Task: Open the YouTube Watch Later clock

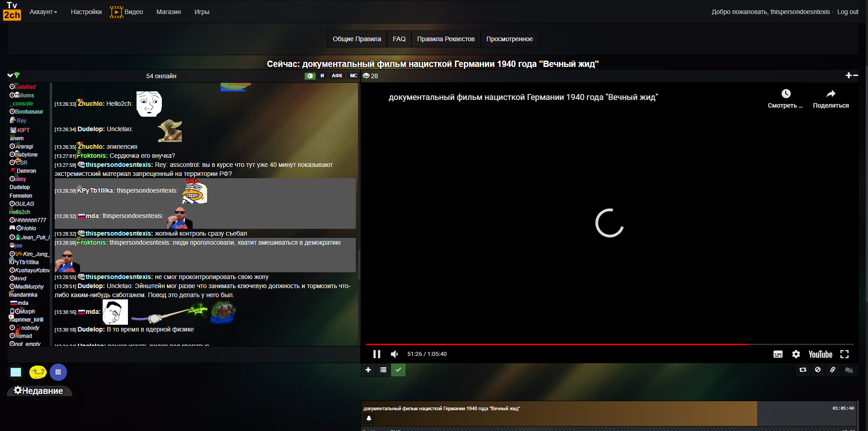Action: [786, 94]
